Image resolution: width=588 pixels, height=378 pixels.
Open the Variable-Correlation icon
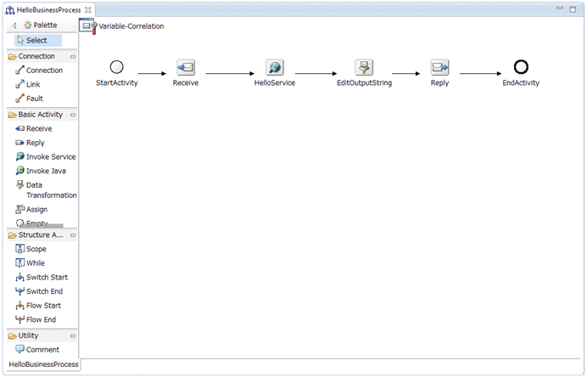tap(88, 26)
